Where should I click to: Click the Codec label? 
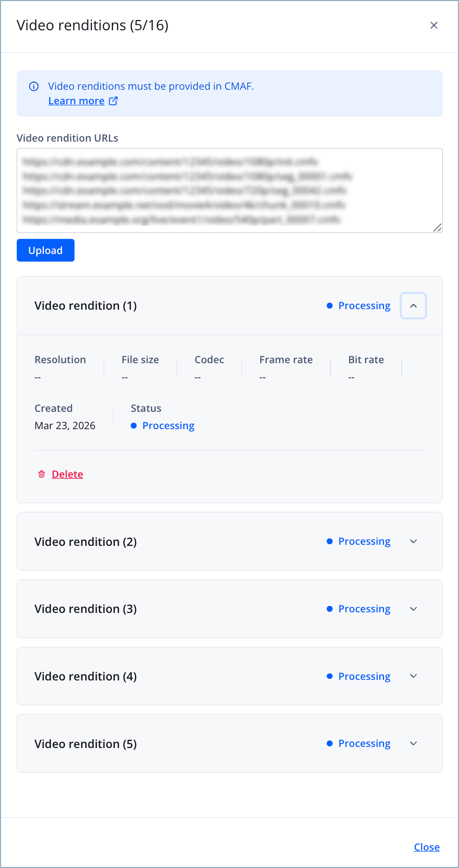(209, 360)
